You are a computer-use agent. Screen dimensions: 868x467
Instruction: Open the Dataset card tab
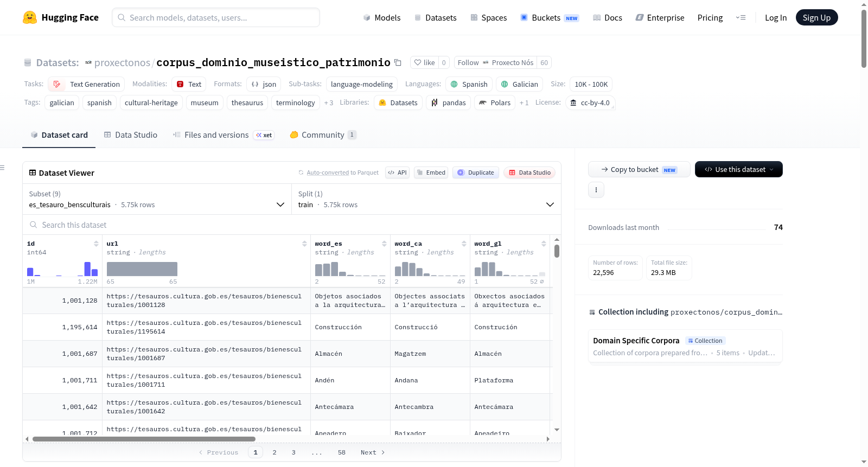pos(59,135)
